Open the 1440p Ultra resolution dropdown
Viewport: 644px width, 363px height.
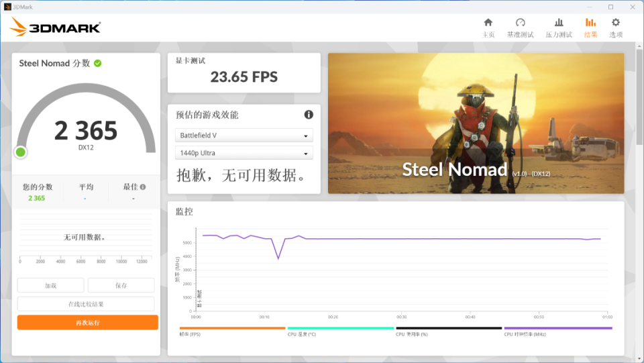tap(244, 153)
